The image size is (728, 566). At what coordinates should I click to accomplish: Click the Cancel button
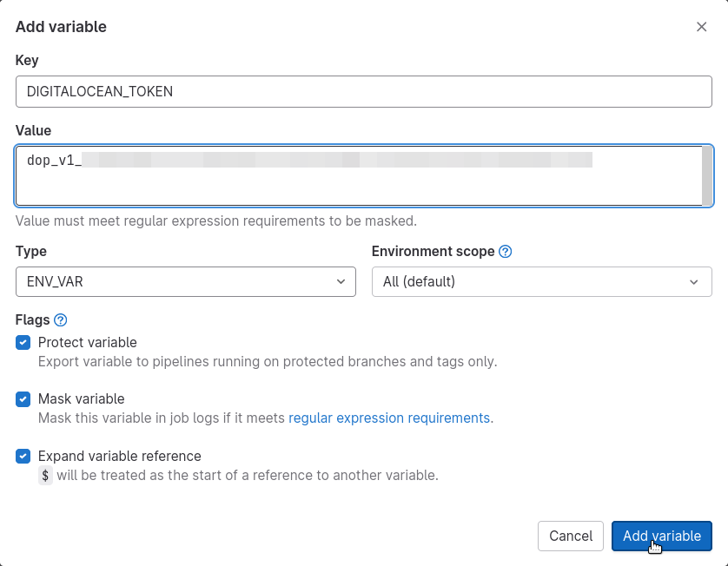click(570, 536)
